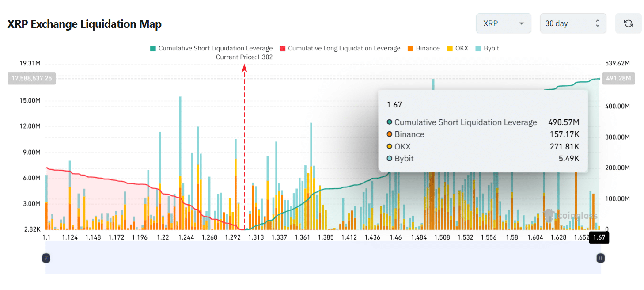Toggle the OKX series legend
644x290 pixels.
[x=458, y=48]
